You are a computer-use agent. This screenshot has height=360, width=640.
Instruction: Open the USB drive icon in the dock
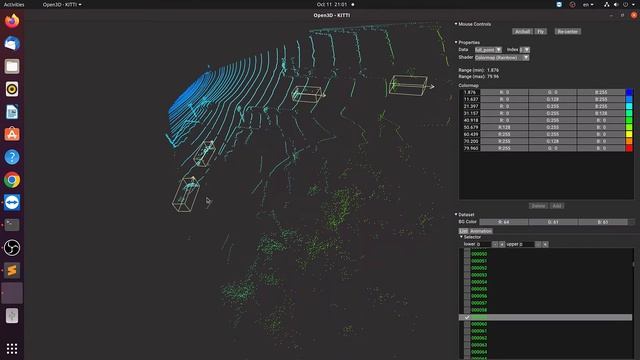(12, 316)
